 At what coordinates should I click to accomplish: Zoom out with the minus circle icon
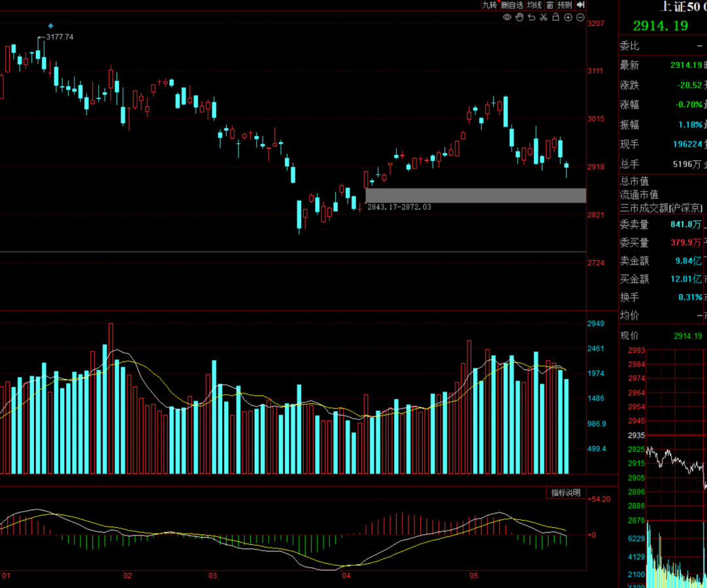(580, 17)
